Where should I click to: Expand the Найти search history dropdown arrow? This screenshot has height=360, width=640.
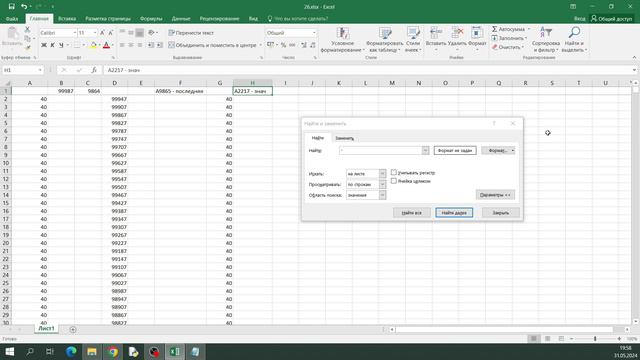(425, 151)
